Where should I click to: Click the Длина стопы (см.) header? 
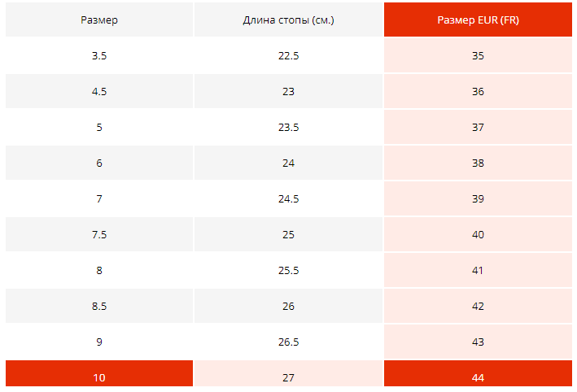point(288,20)
